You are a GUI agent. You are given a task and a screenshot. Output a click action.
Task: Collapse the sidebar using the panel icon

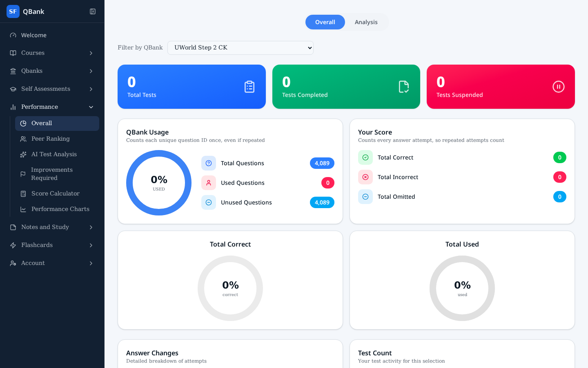coord(93,11)
